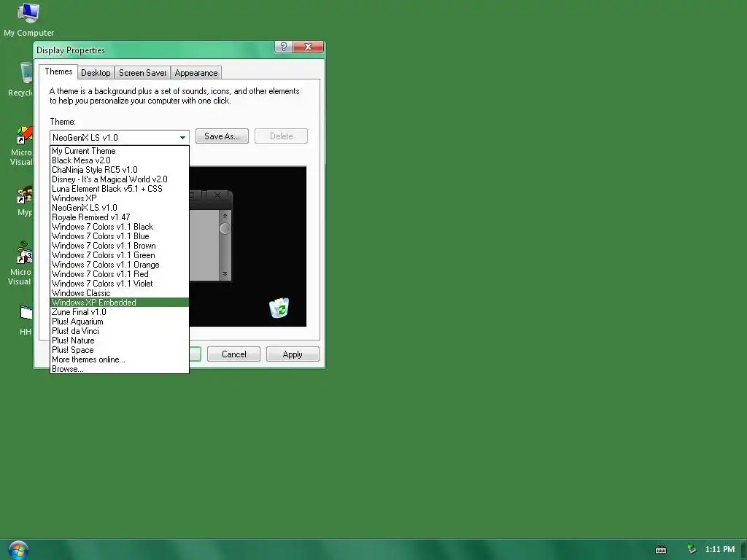747x560 pixels.
Task: Choose ChaNinja Style RC5 v1.0 theme
Action: [120, 170]
